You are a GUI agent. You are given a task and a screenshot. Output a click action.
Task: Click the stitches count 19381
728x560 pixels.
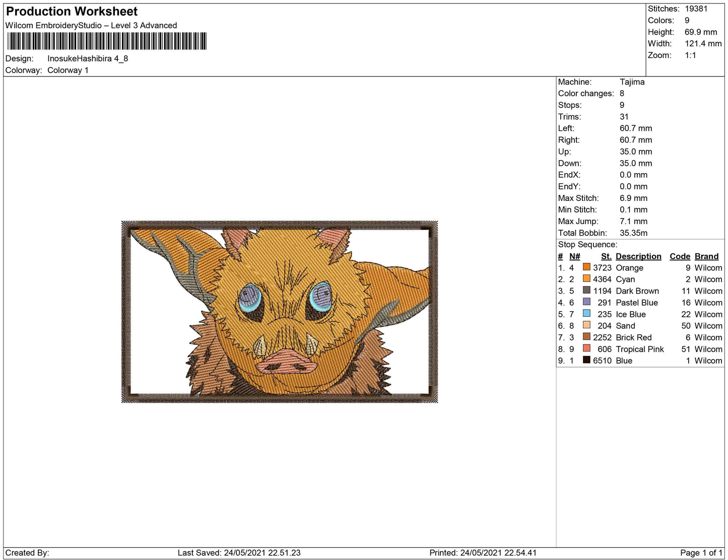[696, 9]
